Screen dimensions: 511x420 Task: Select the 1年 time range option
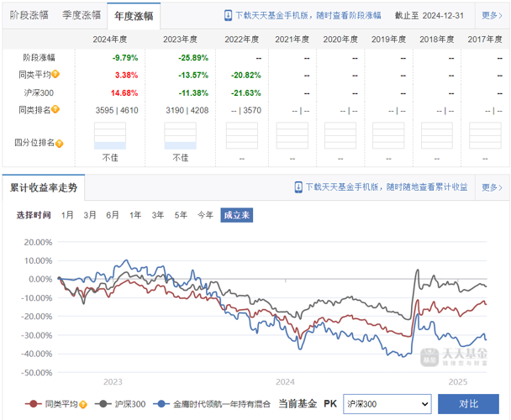(135, 215)
